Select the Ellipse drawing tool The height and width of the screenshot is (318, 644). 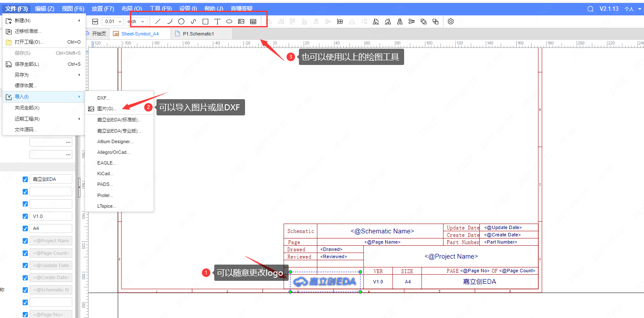229,21
